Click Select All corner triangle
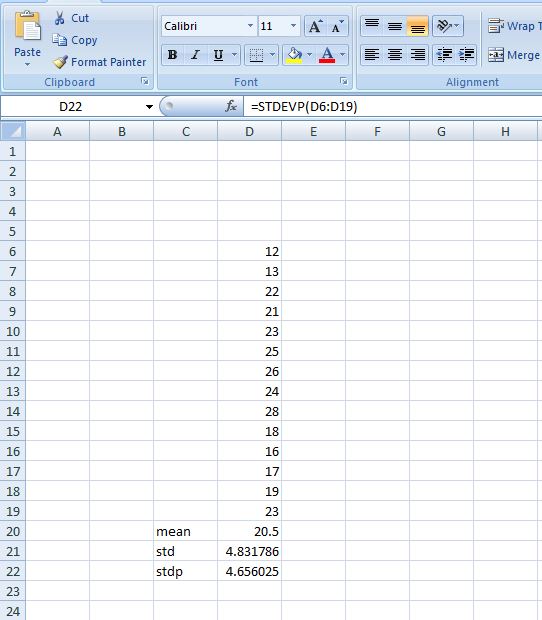This screenshot has height=620, width=542. [13, 131]
